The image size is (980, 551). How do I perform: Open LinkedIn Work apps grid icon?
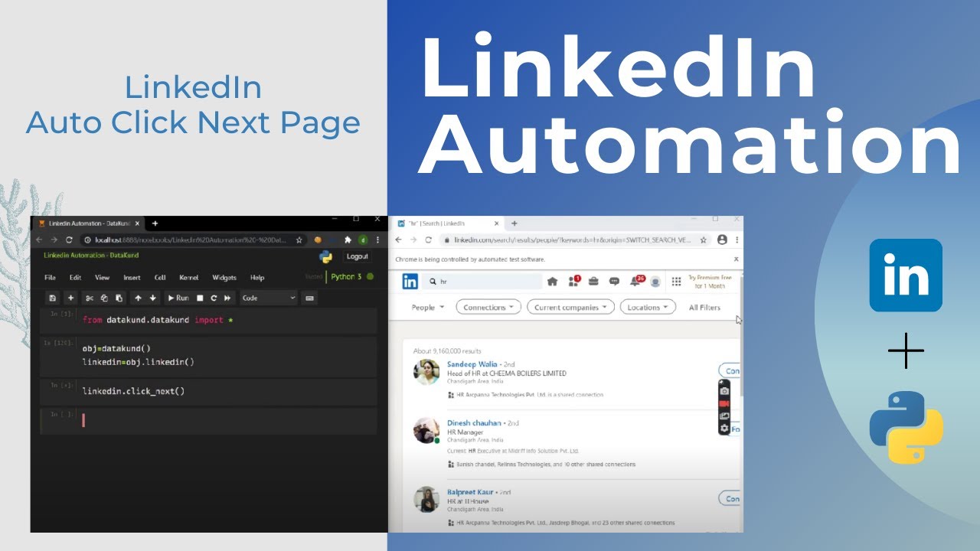pyautogui.click(x=676, y=282)
